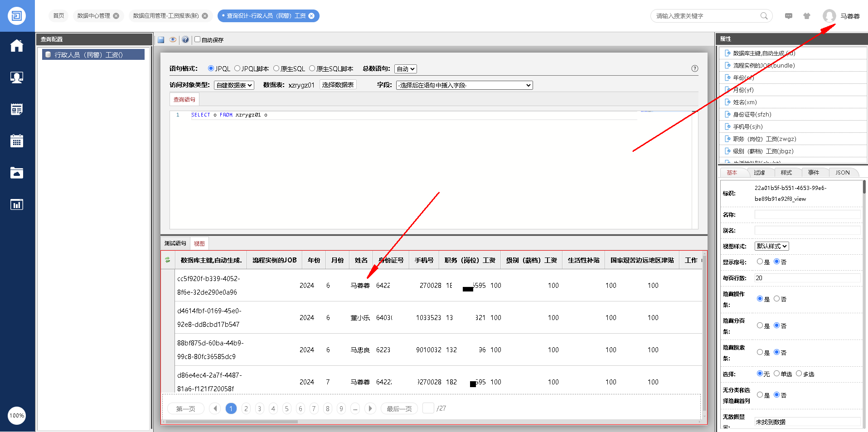The width and height of the screenshot is (868, 432).
Task: Click the chart report icon in the sidebar
Action: click(x=17, y=204)
